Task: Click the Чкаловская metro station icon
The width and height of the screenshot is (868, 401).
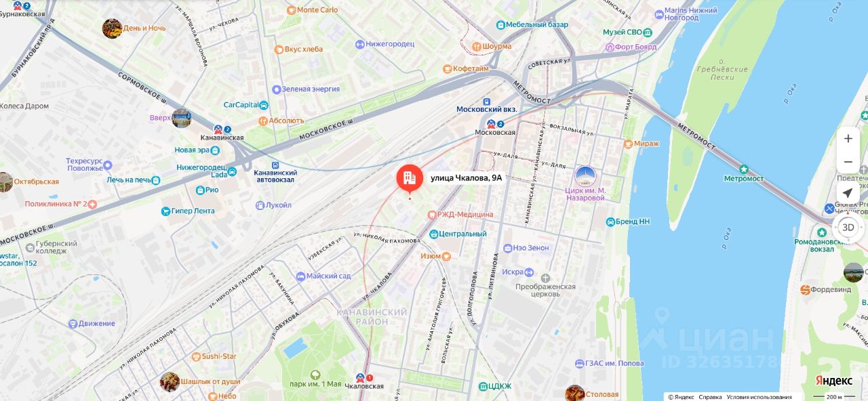Action: 360,378
